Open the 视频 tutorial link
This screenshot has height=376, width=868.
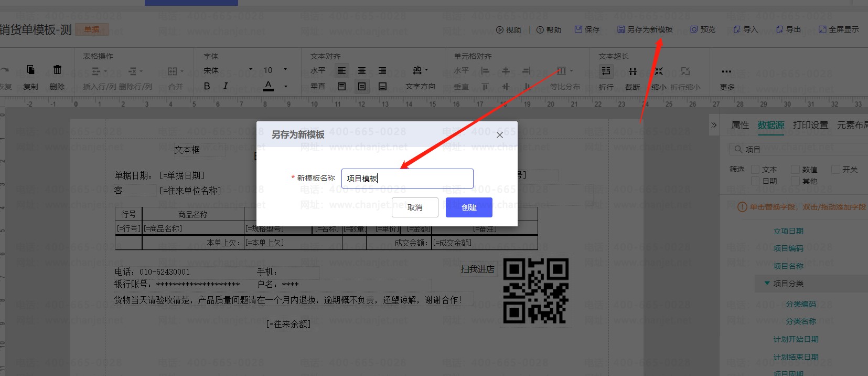click(509, 30)
